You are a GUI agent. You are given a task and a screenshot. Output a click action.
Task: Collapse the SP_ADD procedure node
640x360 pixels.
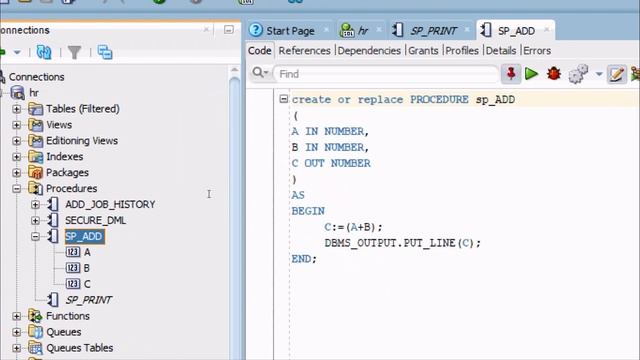[x=36, y=236]
